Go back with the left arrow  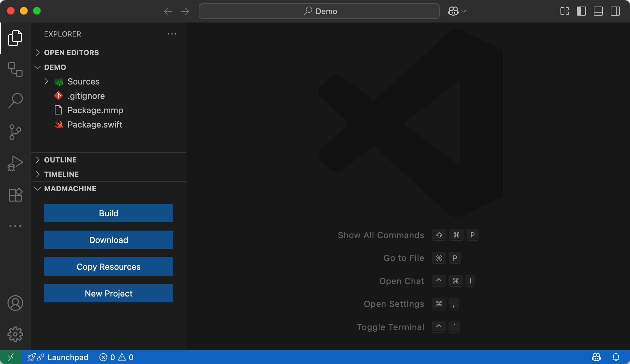(168, 11)
